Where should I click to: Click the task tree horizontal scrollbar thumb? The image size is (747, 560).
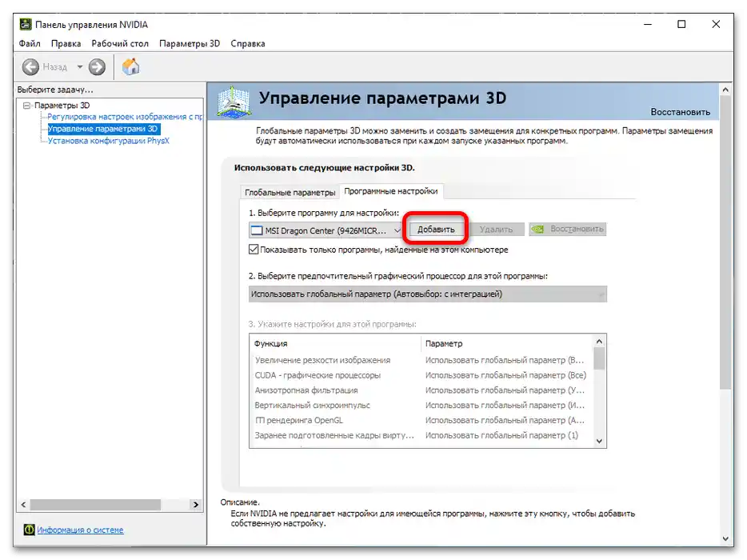(x=95, y=504)
